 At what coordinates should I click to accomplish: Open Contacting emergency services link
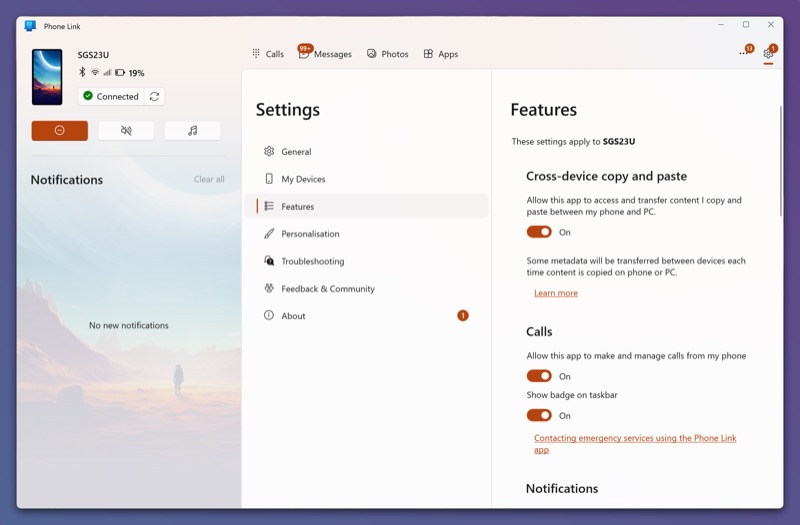point(635,443)
